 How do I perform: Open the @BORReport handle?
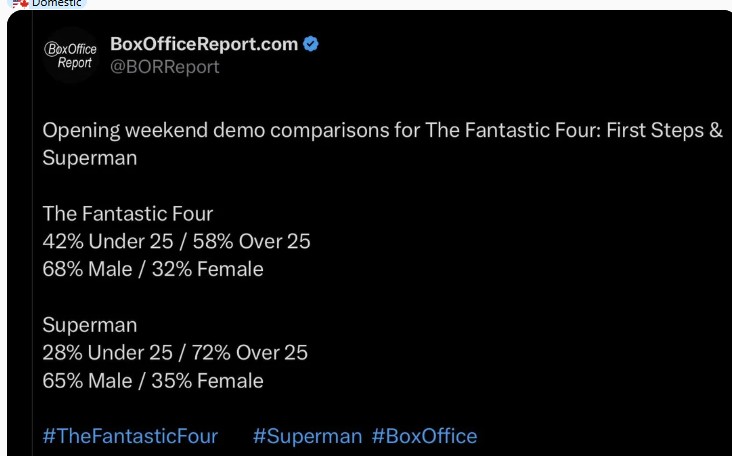[165, 67]
